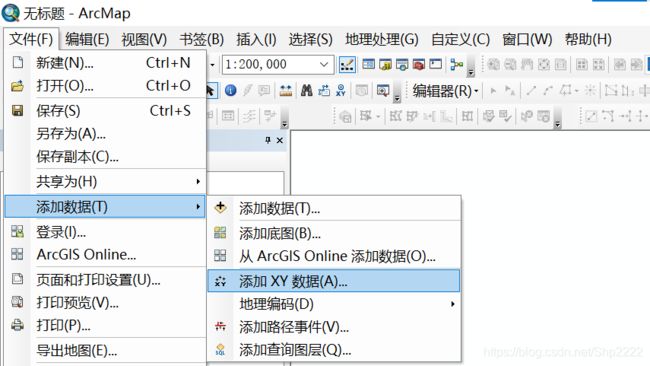Open the 编辑(E) Edit menu
Screen dimensions: 650x366
(x=87, y=39)
